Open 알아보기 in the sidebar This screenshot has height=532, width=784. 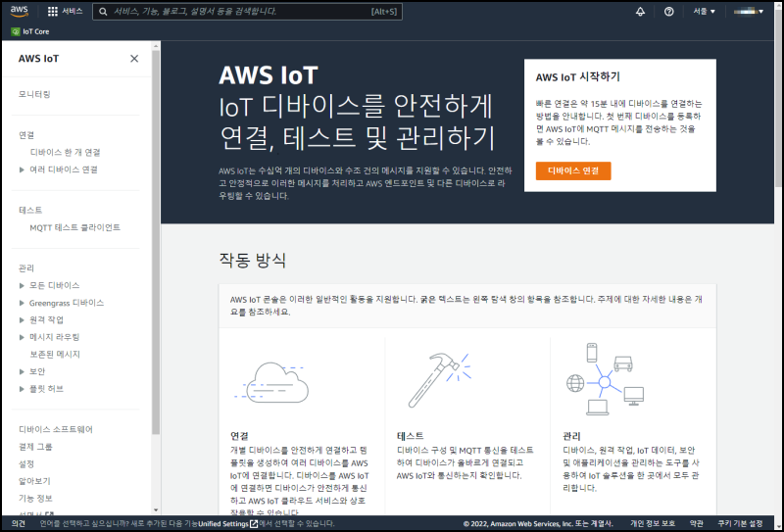pos(34,481)
